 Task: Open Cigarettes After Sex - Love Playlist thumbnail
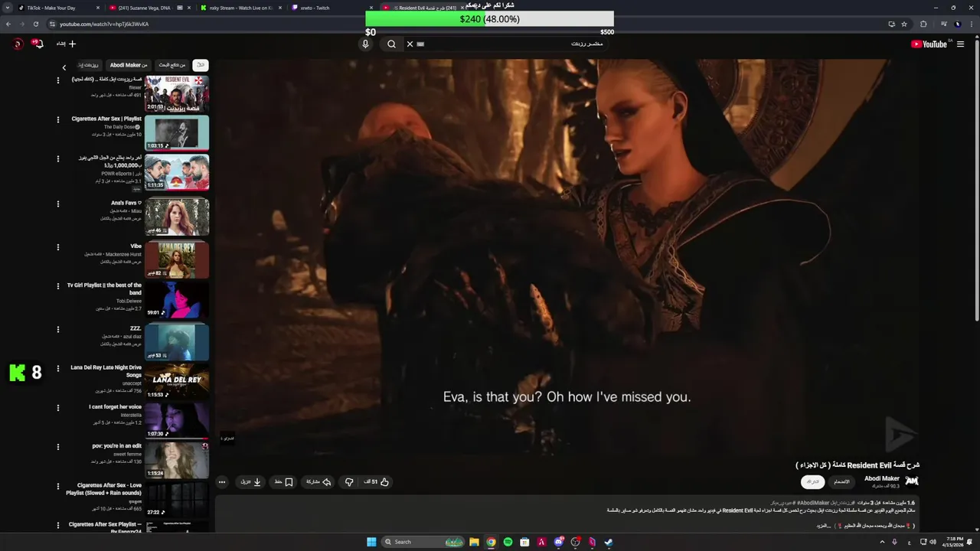(177, 499)
